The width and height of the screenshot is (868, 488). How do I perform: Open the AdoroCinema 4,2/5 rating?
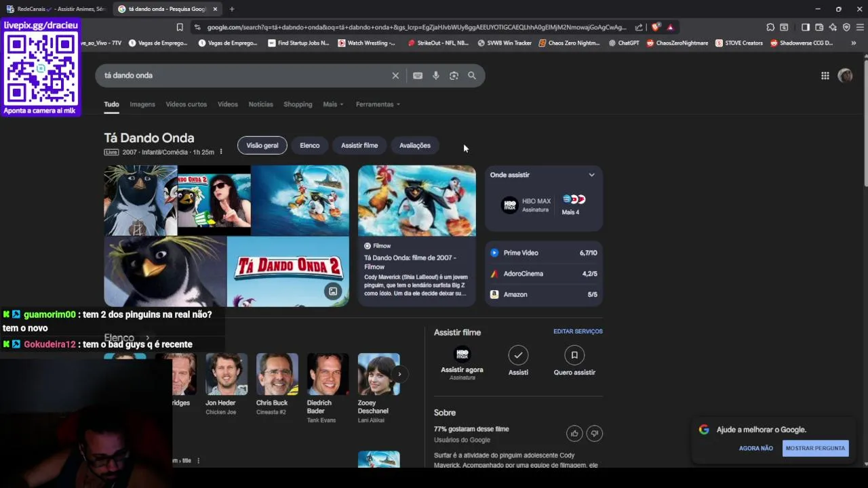pos(544,274)
